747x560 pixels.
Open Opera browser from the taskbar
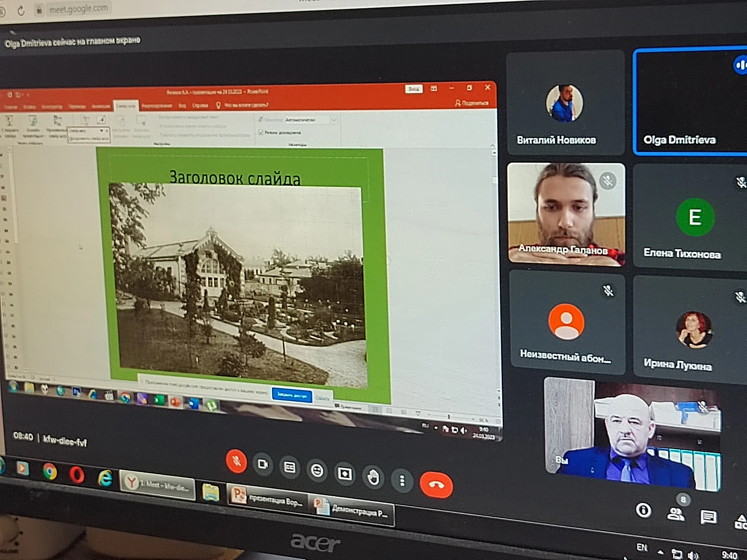(77, 475)
